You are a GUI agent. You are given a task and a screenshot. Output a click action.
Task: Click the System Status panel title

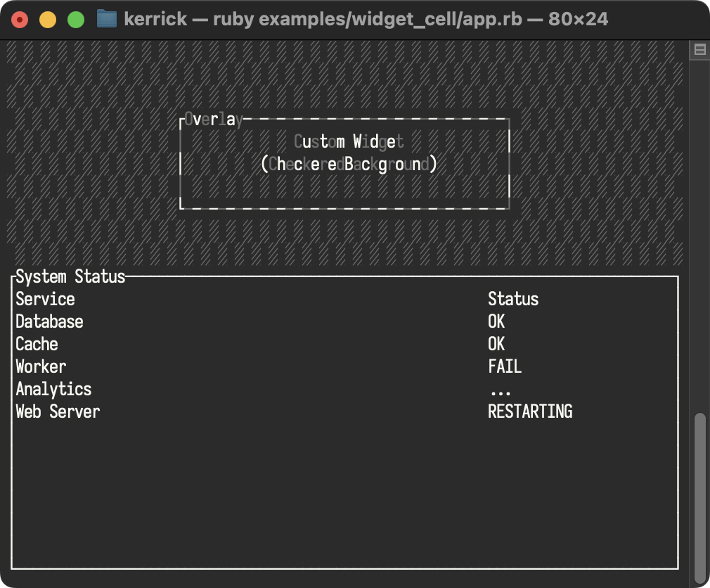click(x=70, y=276)
